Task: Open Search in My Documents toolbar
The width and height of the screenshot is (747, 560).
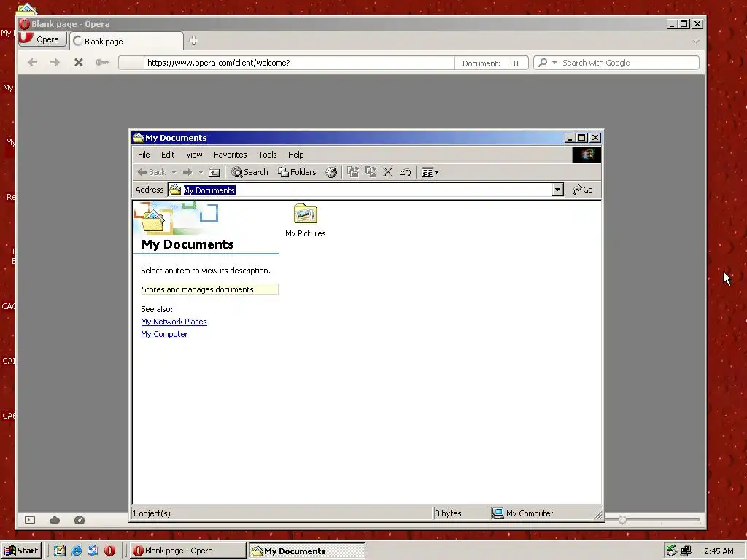Action: pyautogui.click(x=249, y=172)
